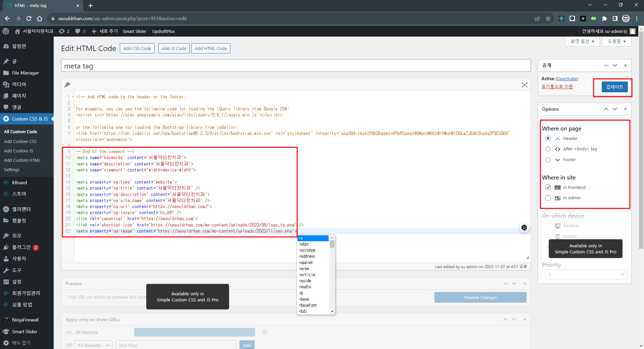Collapse the Options panel toggle arrow
This screenshot has height=349, width=644.
coord(625,109)
